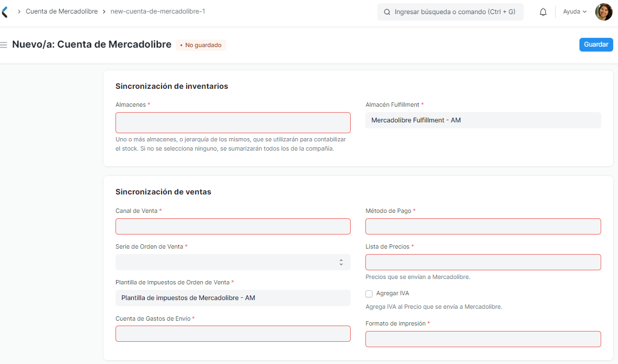
Task: Click the Formato de impresión field
Action: [x=483, y=339]
